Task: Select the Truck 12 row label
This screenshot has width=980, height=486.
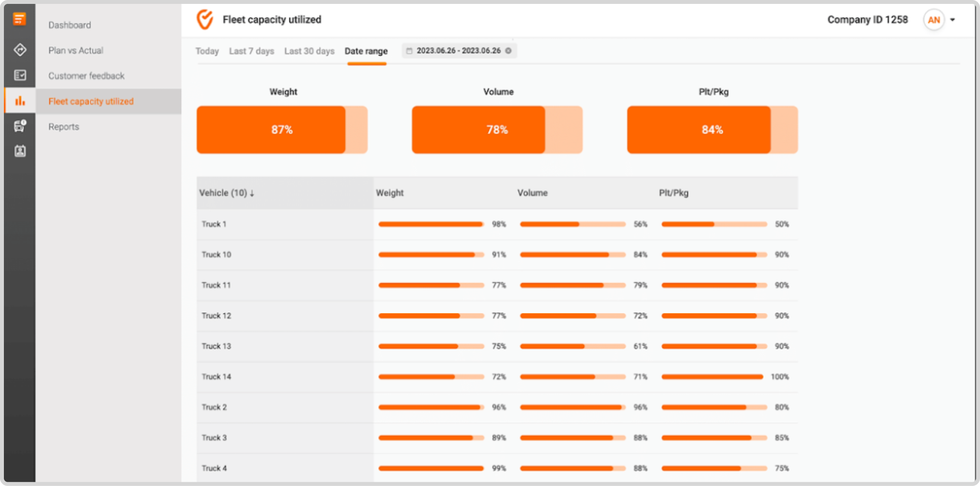Action: [x=216, y=316]
